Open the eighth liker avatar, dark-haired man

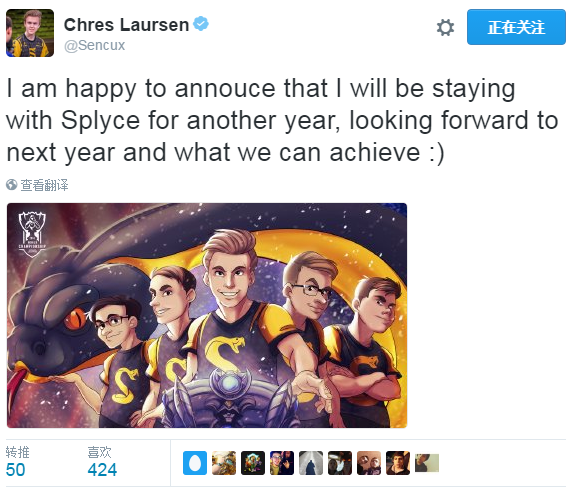(398, 463)
